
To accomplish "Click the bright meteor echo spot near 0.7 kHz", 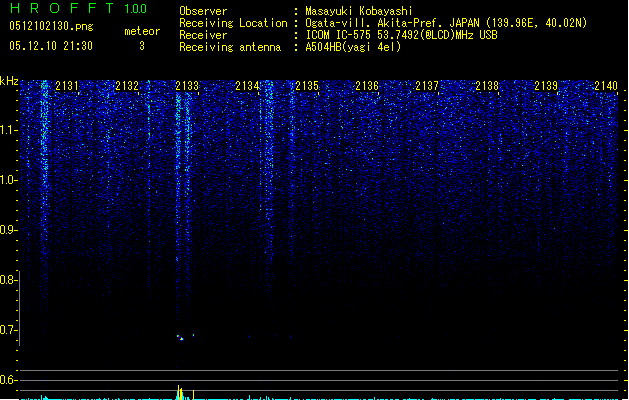I will click(x=181, y=337).
